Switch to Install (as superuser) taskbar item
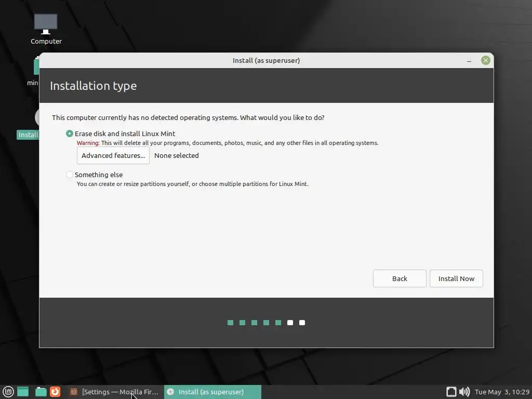Viewport: 532px width, 399px height. 212,392
